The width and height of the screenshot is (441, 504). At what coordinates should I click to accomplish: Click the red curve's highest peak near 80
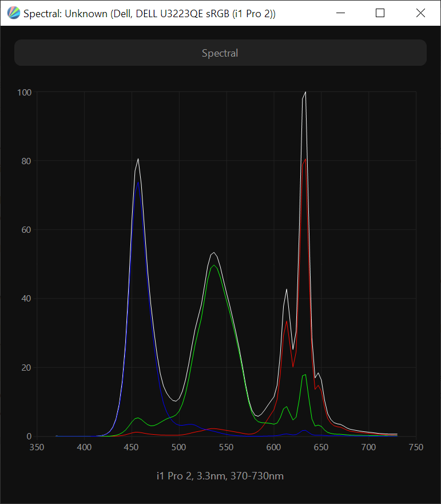[306, 159]
